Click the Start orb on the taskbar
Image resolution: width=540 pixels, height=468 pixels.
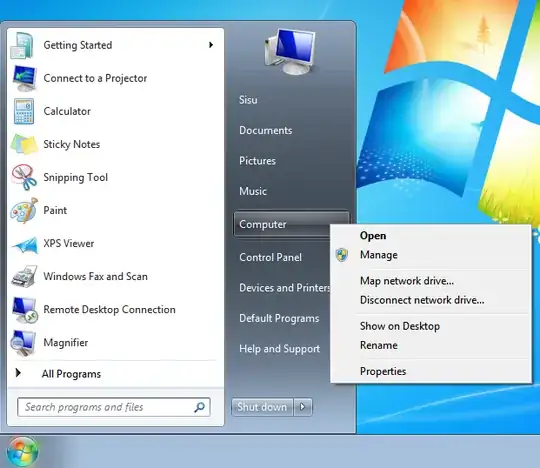(x=23, y=451)
